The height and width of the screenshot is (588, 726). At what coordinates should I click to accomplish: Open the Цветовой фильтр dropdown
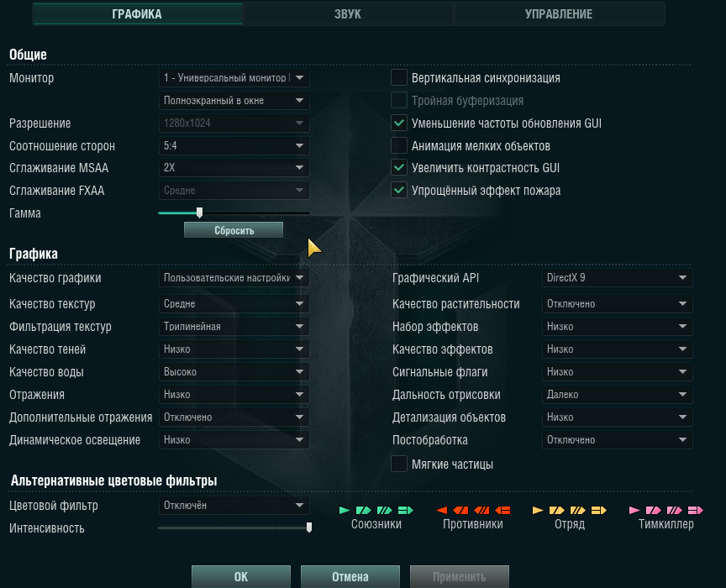coord(234,506)
